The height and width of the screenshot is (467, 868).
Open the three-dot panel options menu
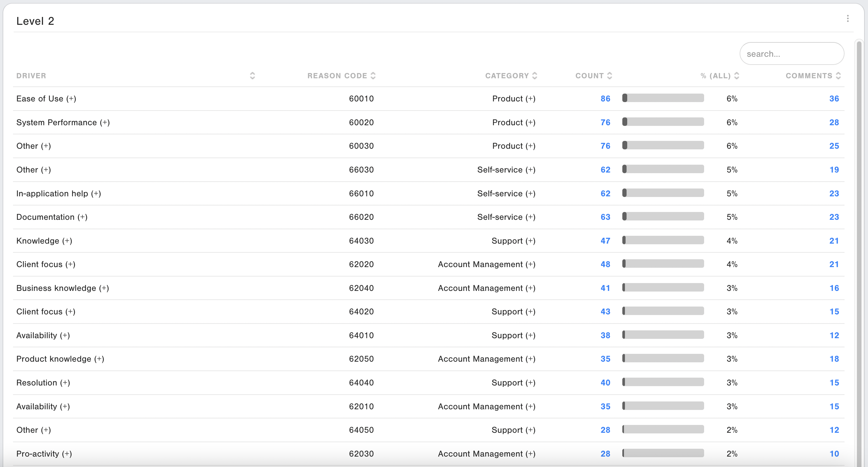pos(847,19)
